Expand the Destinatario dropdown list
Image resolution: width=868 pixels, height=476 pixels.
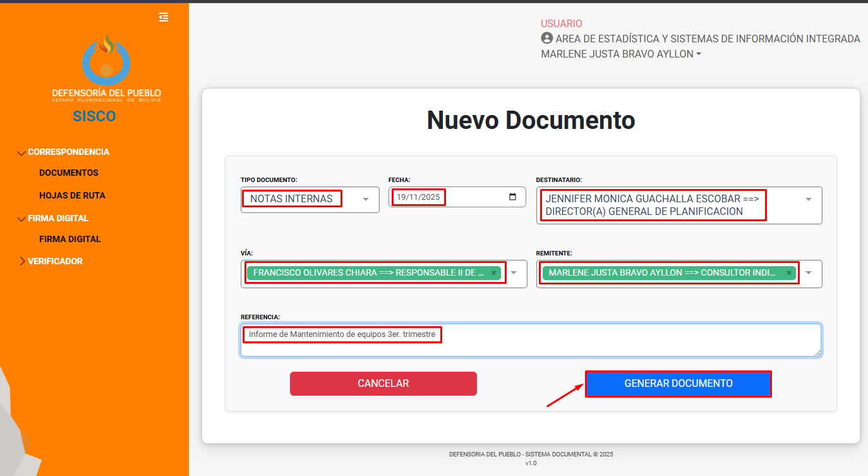[809, 199]
